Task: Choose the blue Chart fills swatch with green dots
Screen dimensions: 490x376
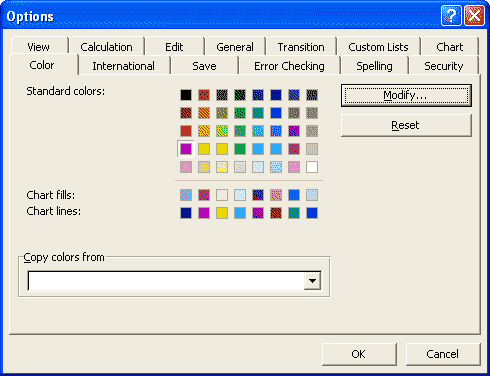Action: point(294,195)
